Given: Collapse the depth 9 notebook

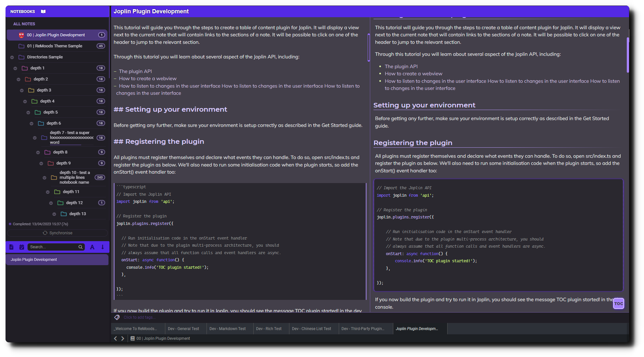Looking at the screenshot, I should [x=41, y=164].
